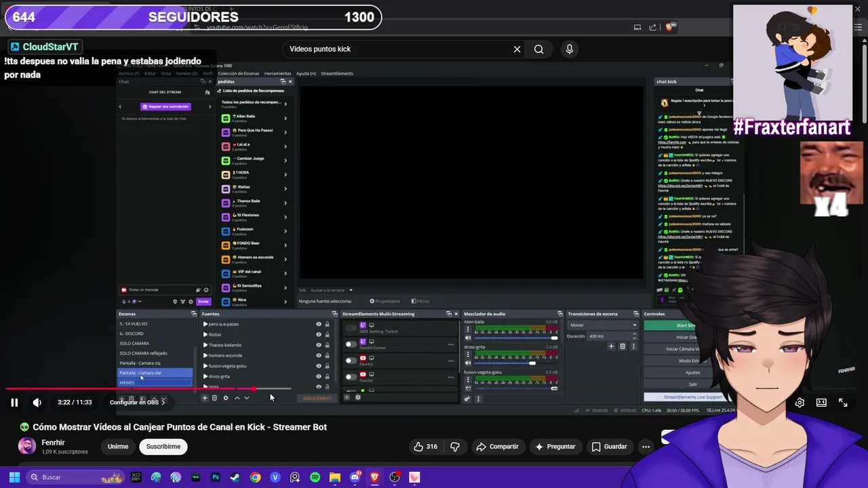Lock the Thanos-bailando source
Screen dimensions: 868x488
[327, 345]
